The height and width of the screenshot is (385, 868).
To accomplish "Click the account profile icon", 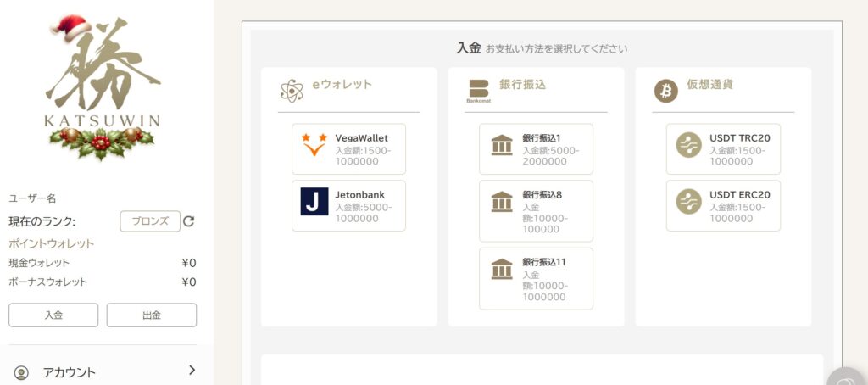I will (x=21, y=372).
